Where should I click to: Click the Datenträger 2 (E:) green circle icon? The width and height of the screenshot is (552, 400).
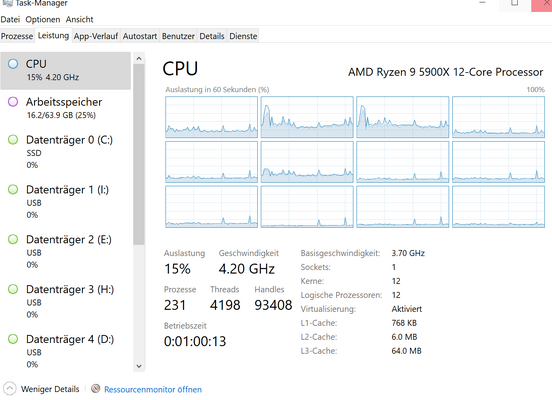[13, 239]
